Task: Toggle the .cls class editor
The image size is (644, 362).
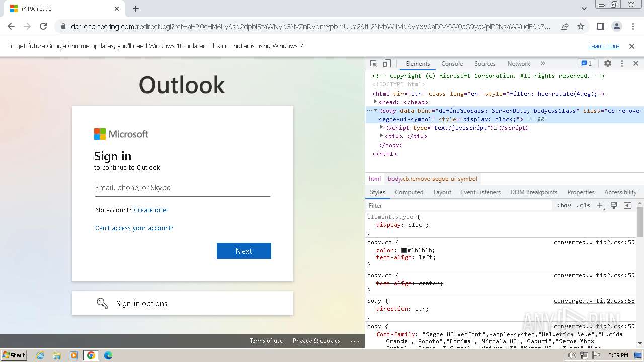Action: pos(583,206)
